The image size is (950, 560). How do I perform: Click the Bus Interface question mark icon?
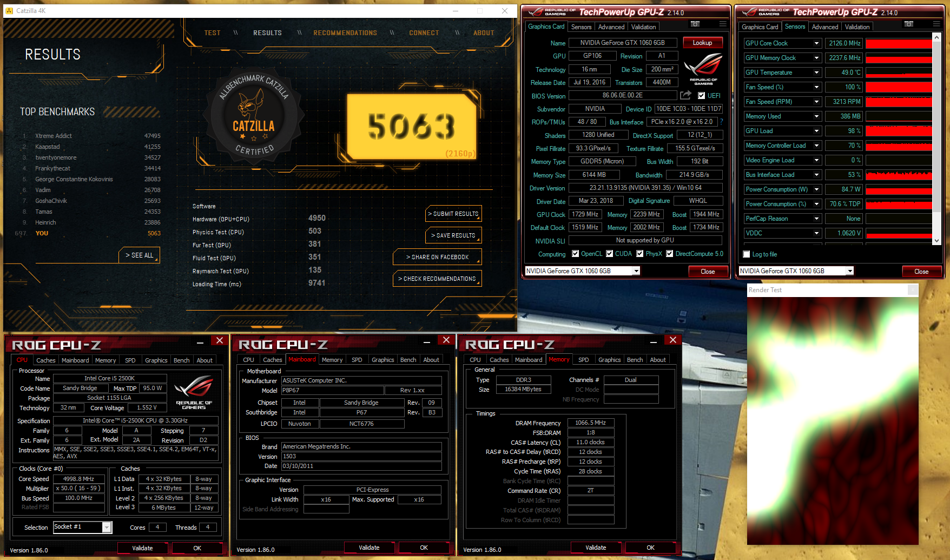(721, 122)
